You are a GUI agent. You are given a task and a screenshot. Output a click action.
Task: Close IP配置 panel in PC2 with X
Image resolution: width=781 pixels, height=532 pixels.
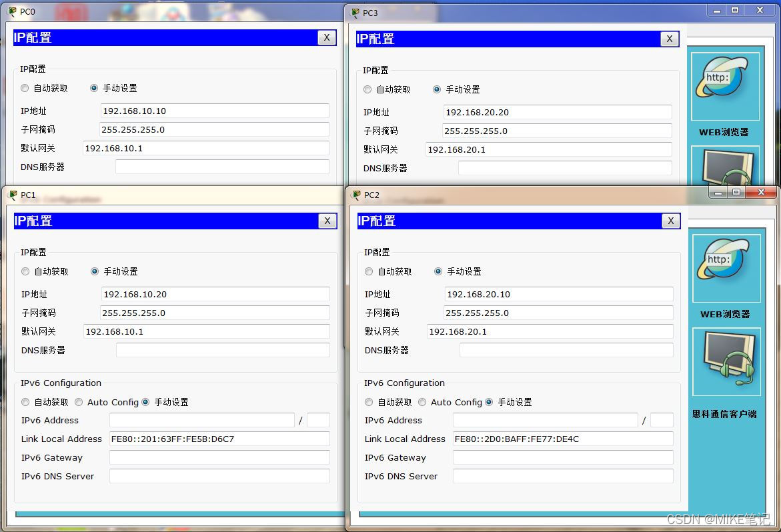(671, 221)
